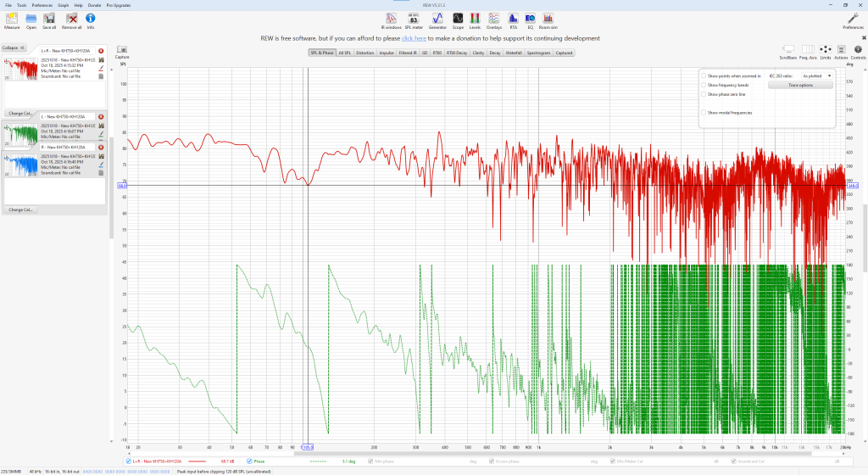Click the Trace options button
This screenshot has width=868, height=475.
(x=800, y=86)
